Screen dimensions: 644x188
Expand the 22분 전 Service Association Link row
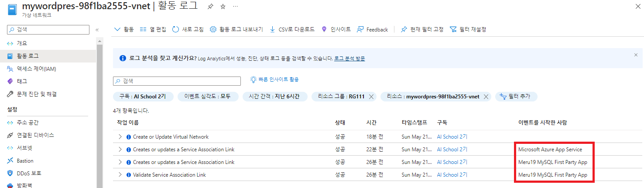coord(120,150)
